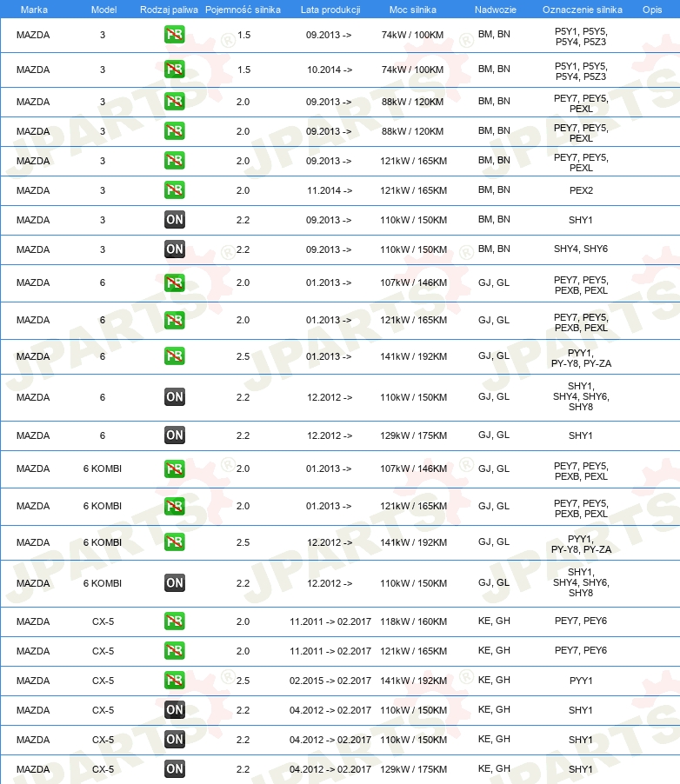
Task: Click the Marka column header
Action: point(34,10)
